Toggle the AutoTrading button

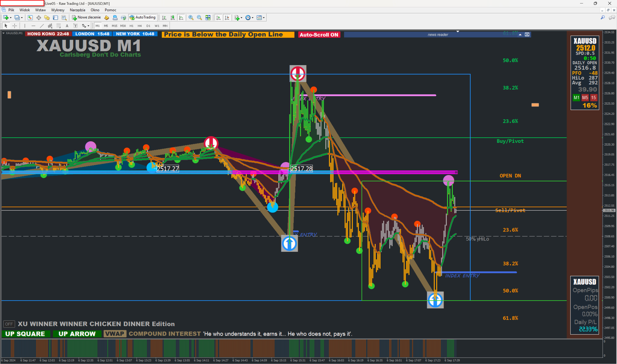143,17
